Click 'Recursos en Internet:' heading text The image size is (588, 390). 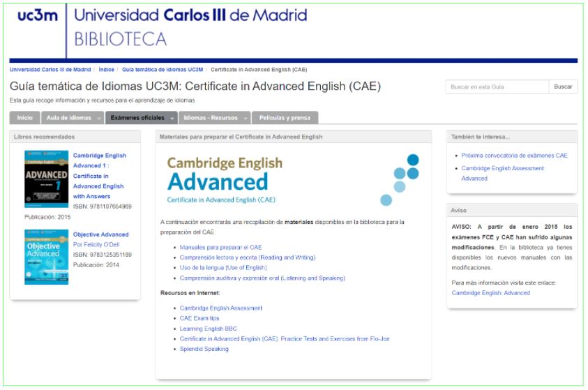[190, 293]
